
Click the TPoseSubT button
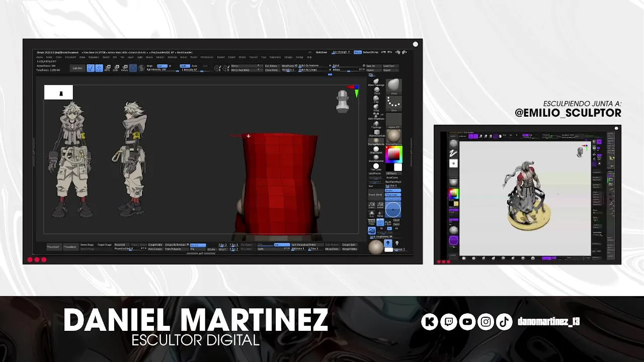(x=53, y=247)
